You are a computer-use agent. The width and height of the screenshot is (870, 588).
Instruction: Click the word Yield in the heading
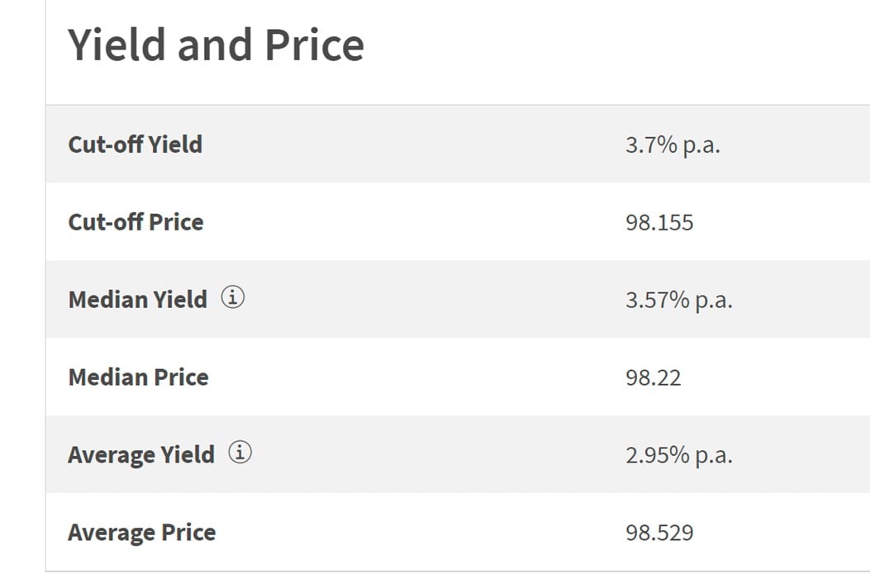(x=117, y=45)
